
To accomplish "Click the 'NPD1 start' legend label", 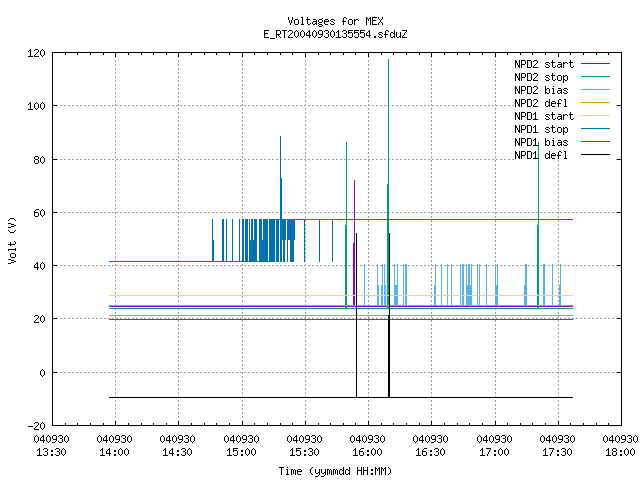I will coord(544,116).
